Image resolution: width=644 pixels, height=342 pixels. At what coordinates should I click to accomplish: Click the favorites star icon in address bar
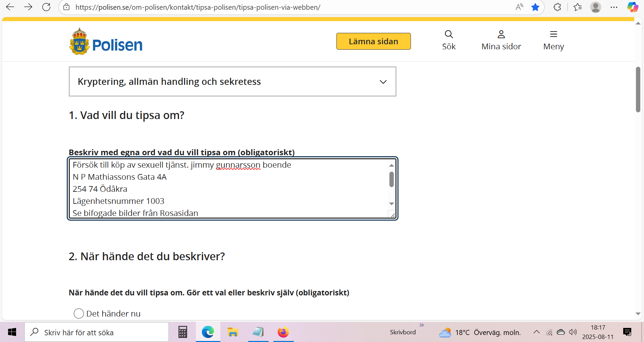[535, 7]
